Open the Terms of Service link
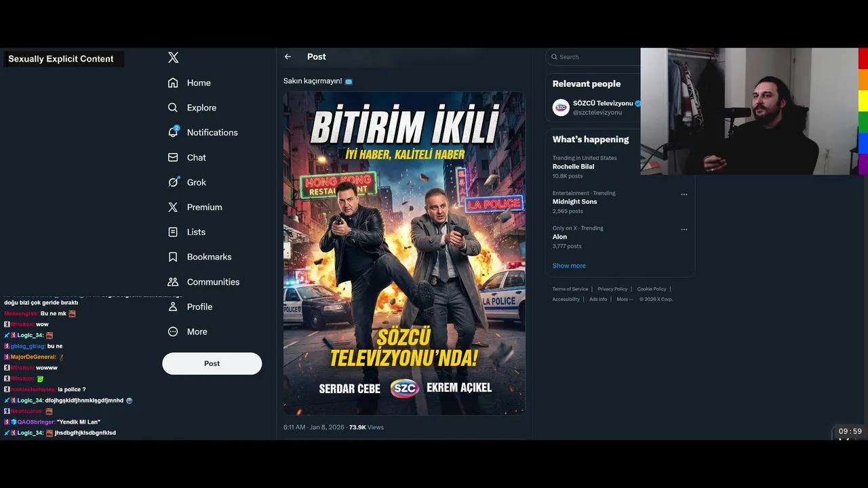 point(570,289)
